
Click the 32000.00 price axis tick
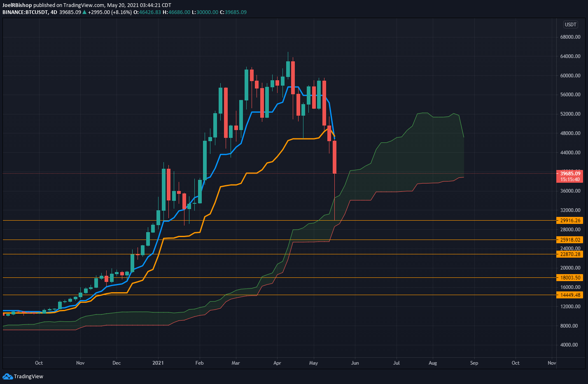[x=570, y=210]
